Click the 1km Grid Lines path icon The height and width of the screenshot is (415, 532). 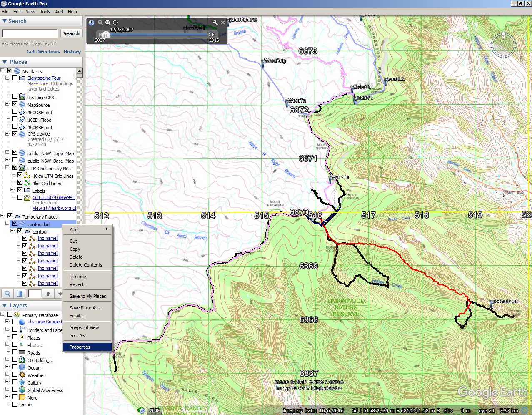pyautogui.click(x=27, y=183)
